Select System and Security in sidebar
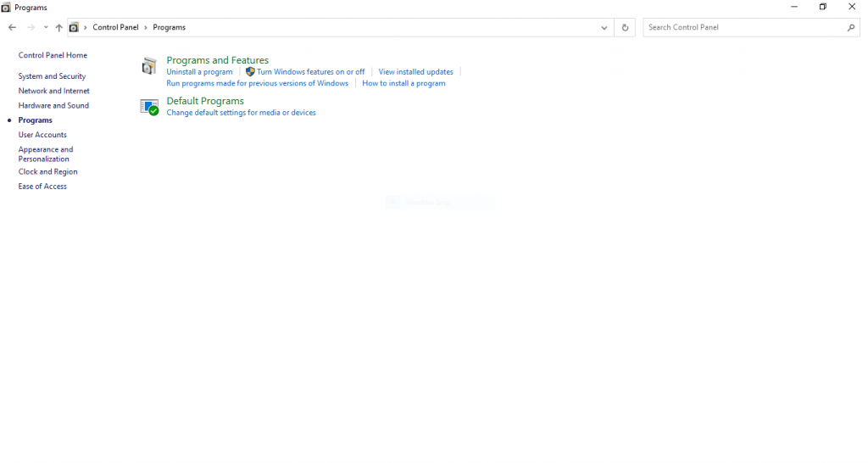Screen dimensions: 868x463 point(52,76)
